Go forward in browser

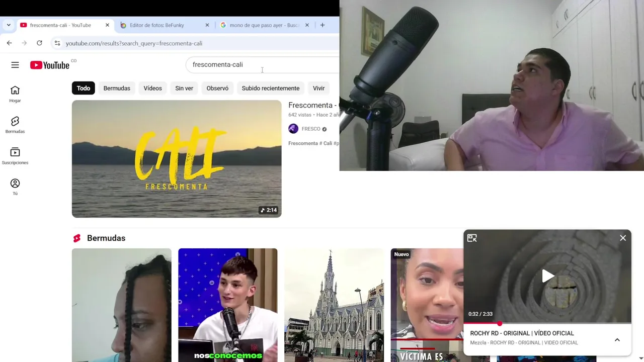point(24,43)
